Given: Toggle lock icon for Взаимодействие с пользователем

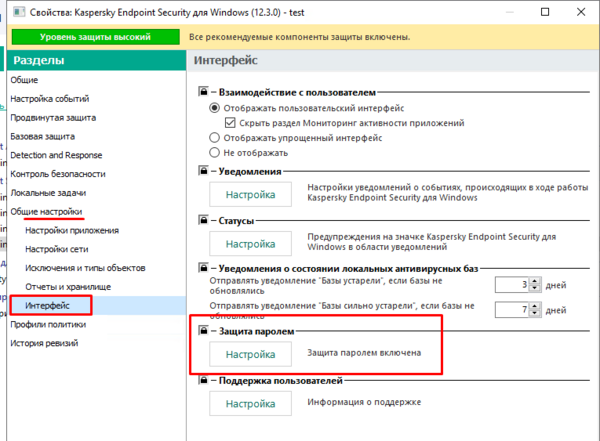Looking at the screenshot, I should pyautogui.click(x=203, y=91).
